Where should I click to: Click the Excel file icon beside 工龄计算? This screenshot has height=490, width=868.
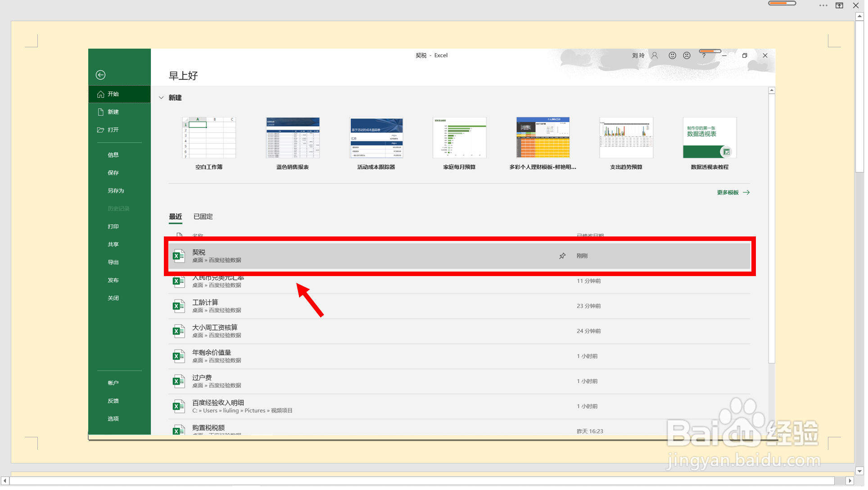tap(180, 308)
